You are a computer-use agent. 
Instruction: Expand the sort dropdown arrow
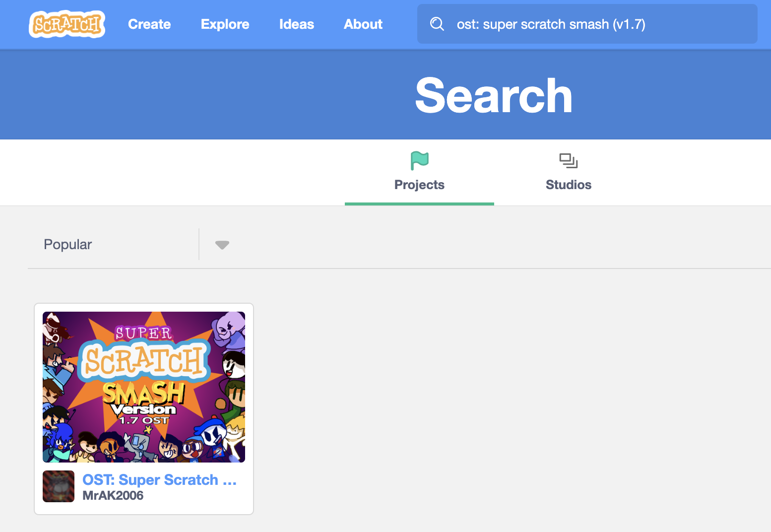pyautogui.click(x=222, y=245)
